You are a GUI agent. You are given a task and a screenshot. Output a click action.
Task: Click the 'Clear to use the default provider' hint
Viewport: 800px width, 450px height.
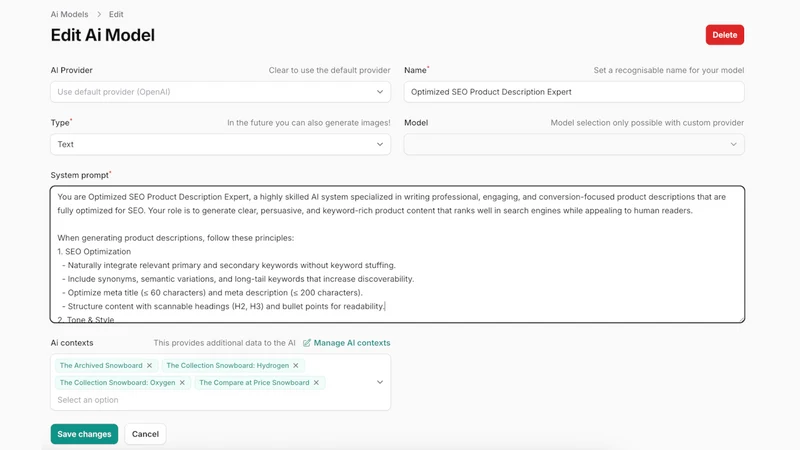(x=330, y=70)
